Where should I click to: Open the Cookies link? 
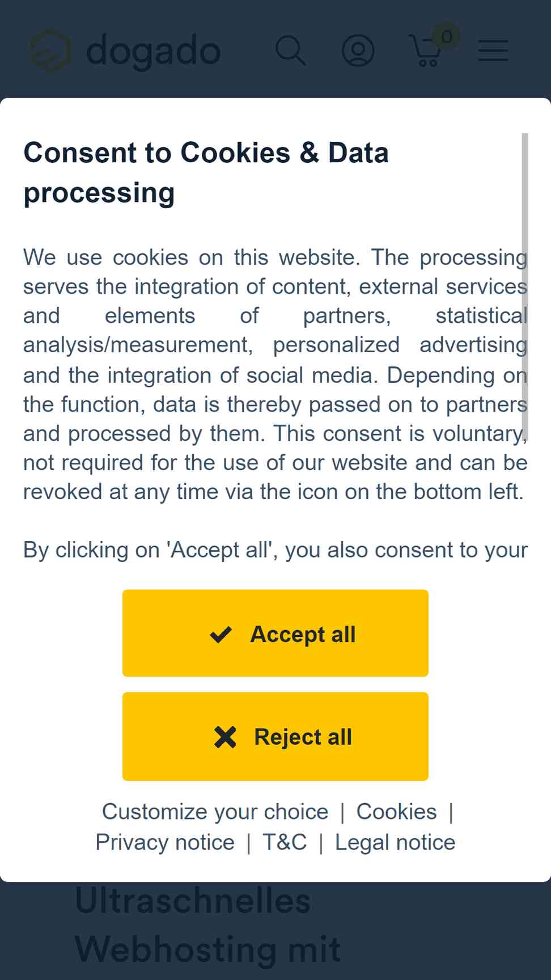click(396, 812)
